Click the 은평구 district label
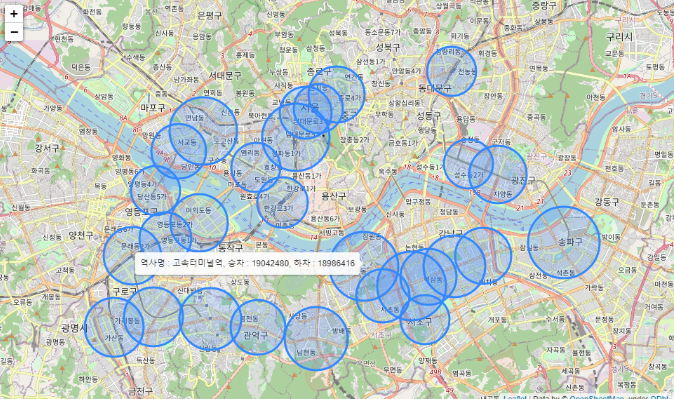 tap(209, 16)
